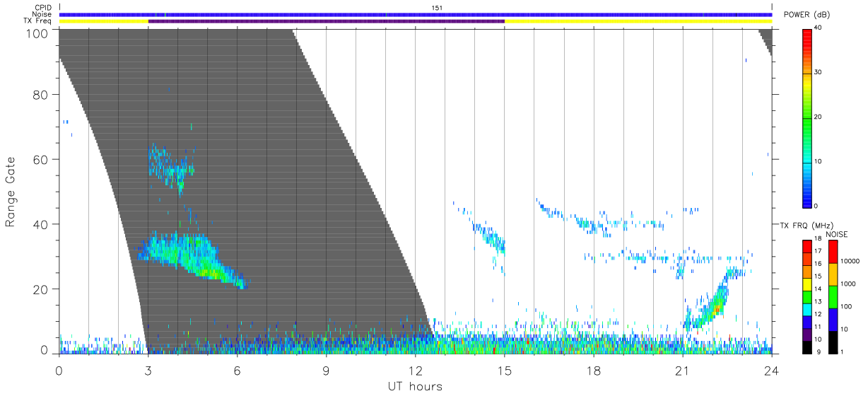868x401 pixels.
Task: Click the 'UT hours' axis title
Action: click(415, 386)
